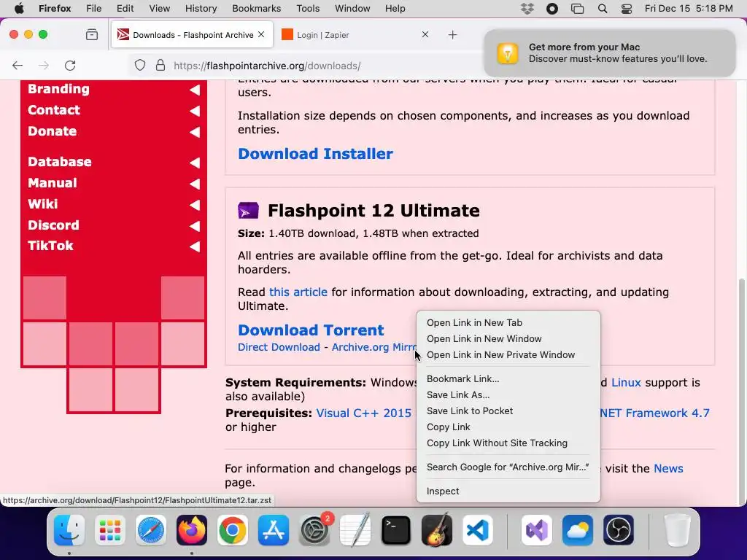Launch Safari from the Dock
This screenshot has width=747, height=560.
pyautogui.click(x=151, y=529)
